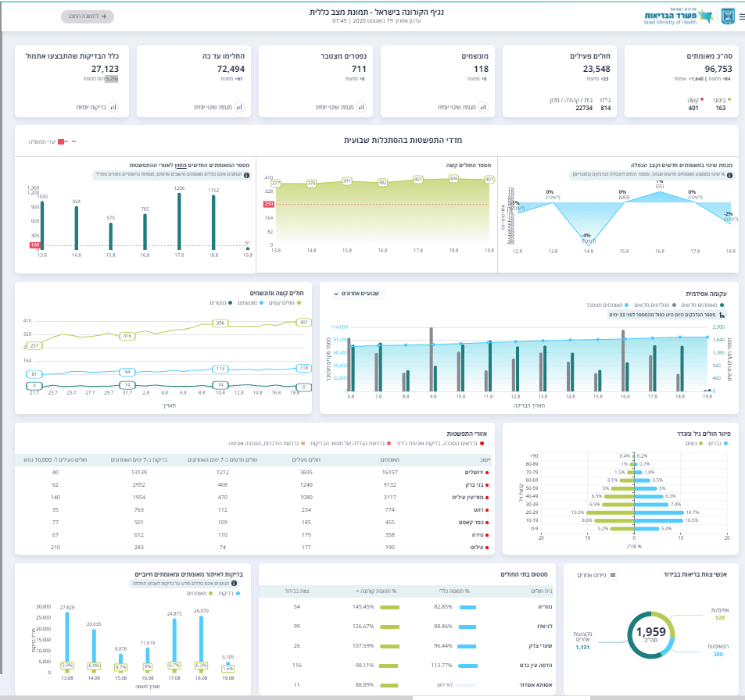Click מקצועות אחרים value 1,131

pos(582,648)
